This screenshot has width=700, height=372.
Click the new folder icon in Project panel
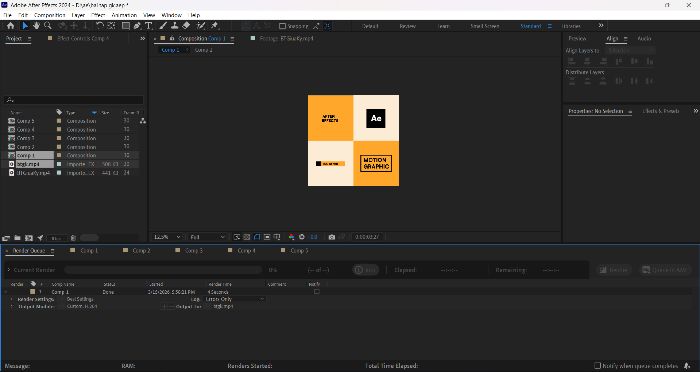click(17, 238)
